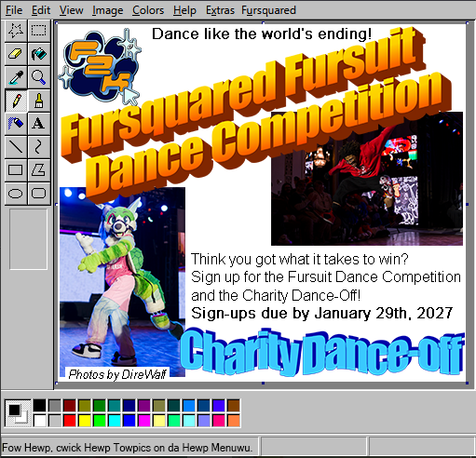
Task: Click the red-hoodie jumping dancer photo
Action: (x=367, y=179)
